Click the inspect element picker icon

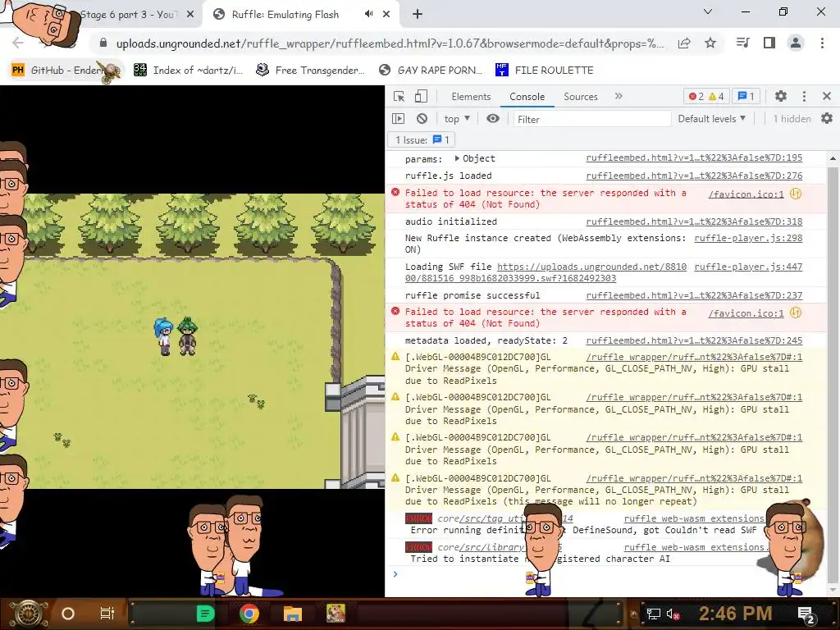click(399, 97)
